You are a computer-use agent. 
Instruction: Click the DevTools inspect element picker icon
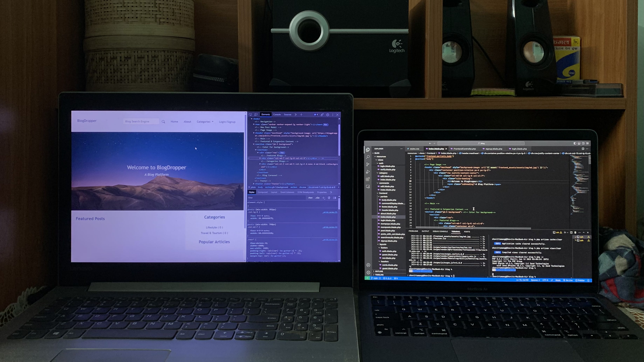pyautogui.click(x=250, y=115)
